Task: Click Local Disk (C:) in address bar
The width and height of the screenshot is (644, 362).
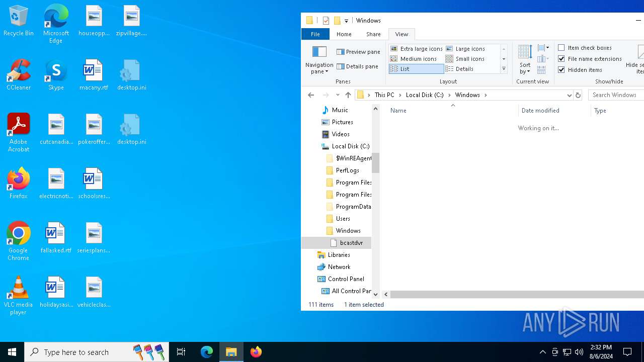Action: (x=425, y=95)
